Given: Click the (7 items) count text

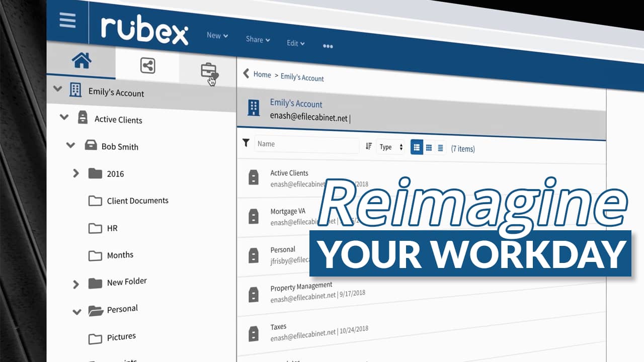Looking at the screenshot, I should pyautogui.click(x=463, y=149).
